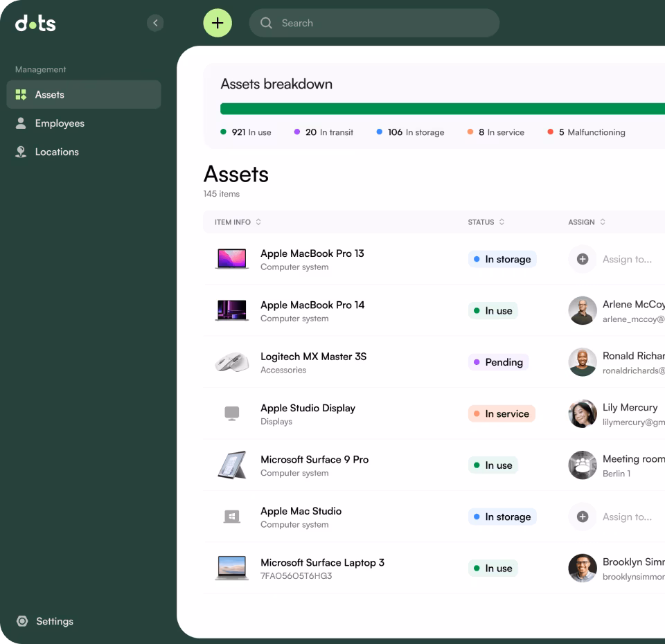Switch to the Locations management view
Viewport: 665px width, 644px height.
coord(57,152)
